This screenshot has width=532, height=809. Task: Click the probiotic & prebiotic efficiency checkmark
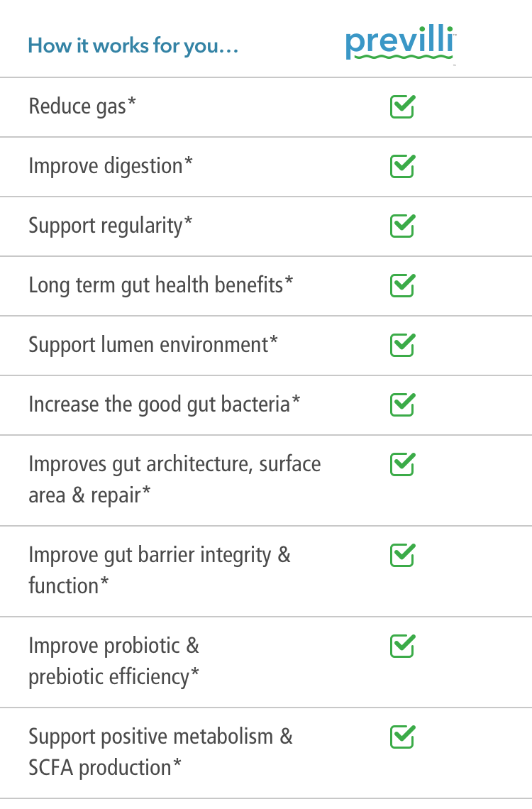pyautogui.click(x=403, y=646)
